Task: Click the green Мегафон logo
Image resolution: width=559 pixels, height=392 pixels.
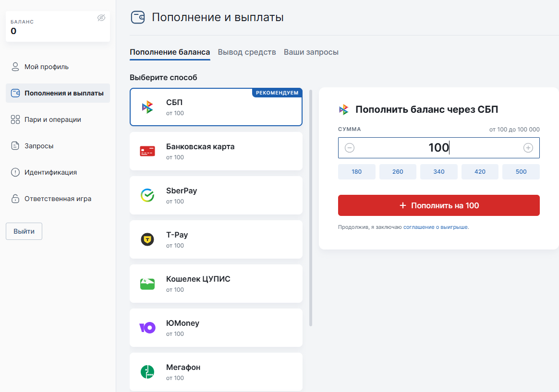Action: pyautogui.click(x=147, y=372)
